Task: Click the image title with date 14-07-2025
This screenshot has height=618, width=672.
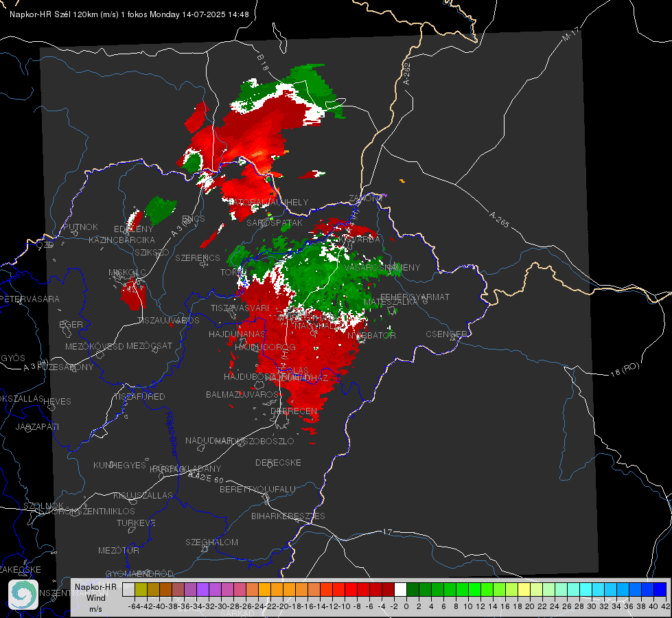Action: pyautogui.click(x=129, y=14)
